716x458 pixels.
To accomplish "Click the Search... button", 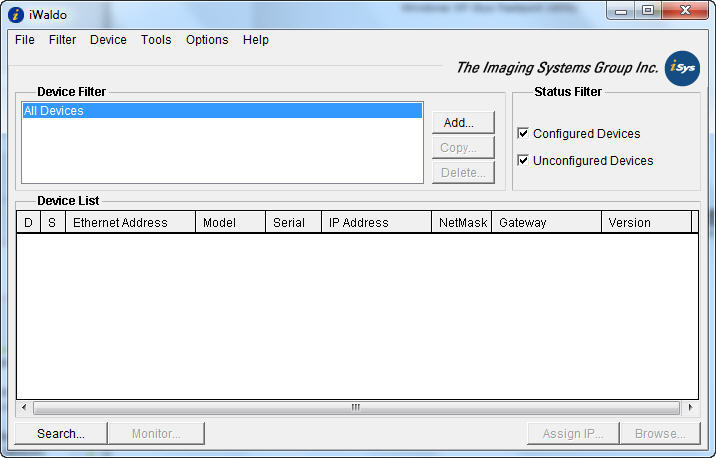I will (61, 433).
